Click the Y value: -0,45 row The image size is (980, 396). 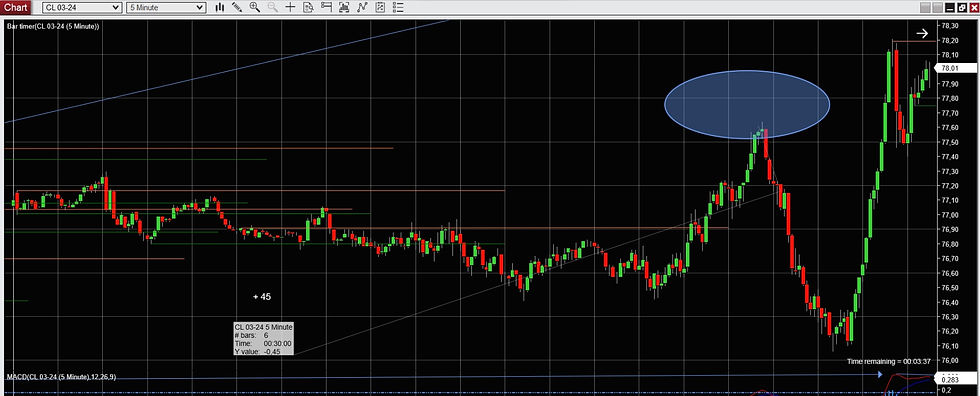click(x=258, y=352)
